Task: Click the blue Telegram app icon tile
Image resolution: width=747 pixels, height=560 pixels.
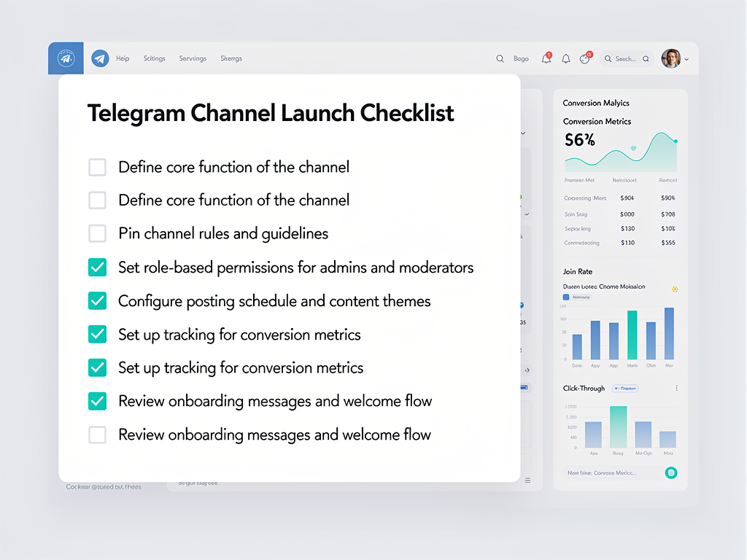Action: click(65, 58)
